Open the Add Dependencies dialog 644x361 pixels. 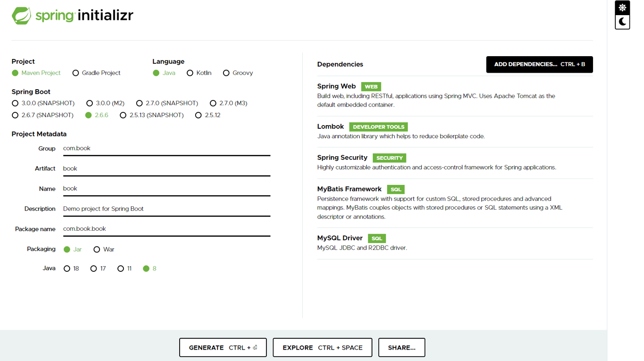(x=539, y=65)
